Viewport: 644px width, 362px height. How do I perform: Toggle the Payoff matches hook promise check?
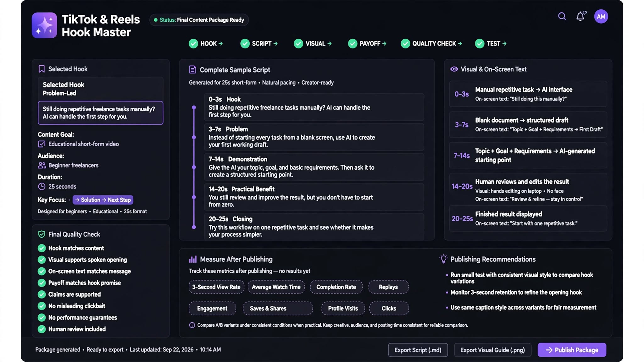click(42, 283)
